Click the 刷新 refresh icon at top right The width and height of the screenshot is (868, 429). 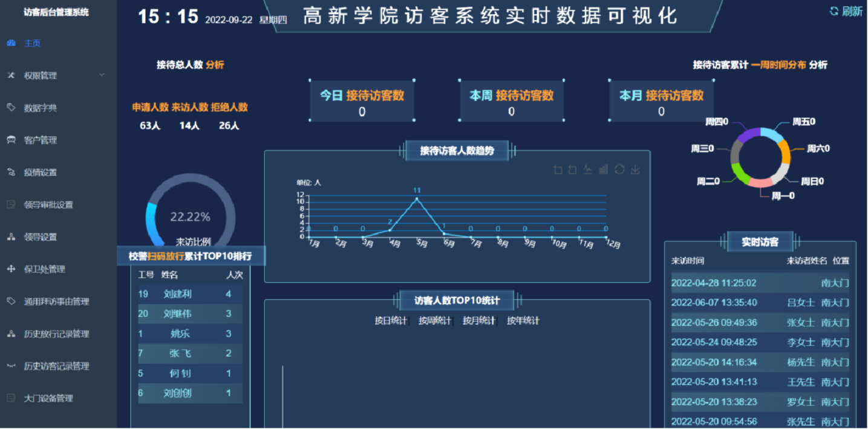coord(834,11)
